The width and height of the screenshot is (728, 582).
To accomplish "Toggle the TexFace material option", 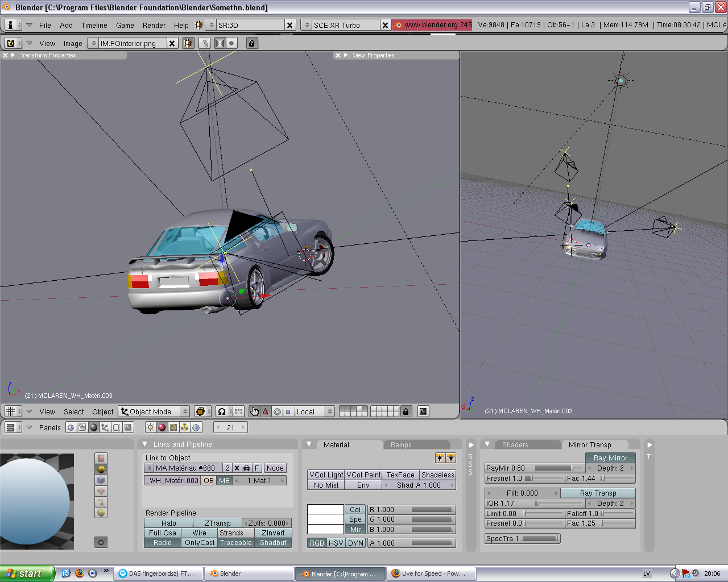I will tap(400, 475).
